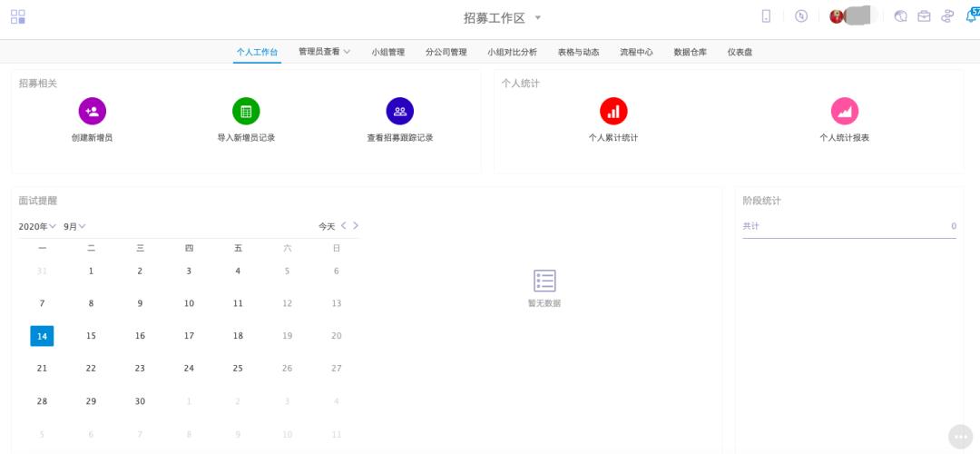Switch to the 表格与动态 tab

click(x=579, y=53)
